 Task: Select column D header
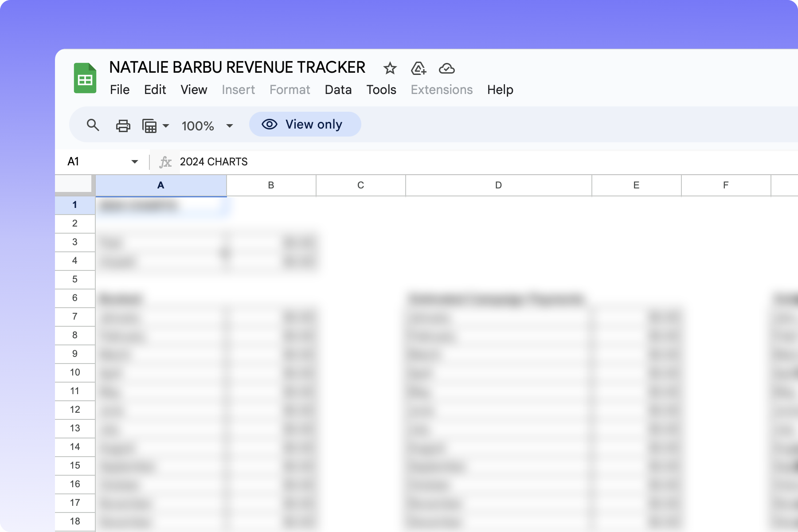tap(498, 185)
